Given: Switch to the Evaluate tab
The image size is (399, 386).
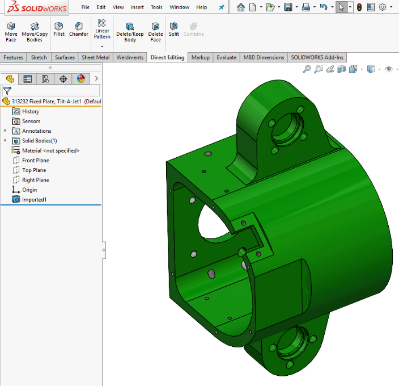Looking at the screenshot, I should pyautogui.click(x=226, y=57).
